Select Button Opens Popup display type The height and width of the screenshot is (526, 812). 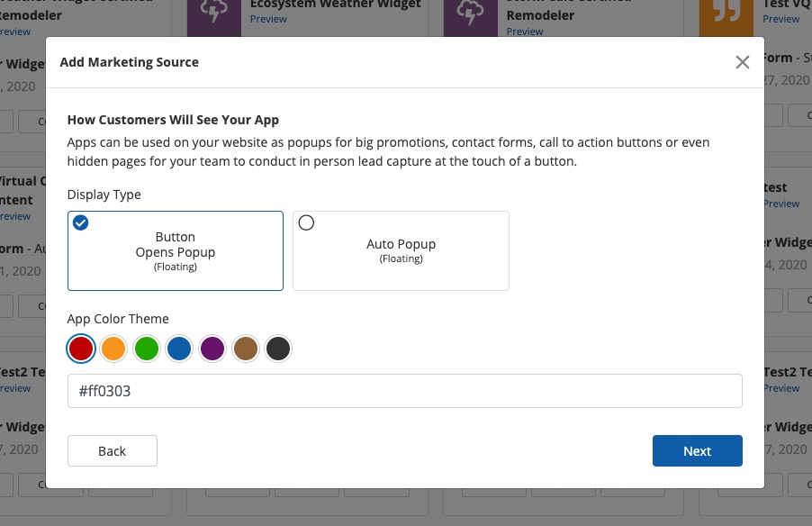point(176,250)
